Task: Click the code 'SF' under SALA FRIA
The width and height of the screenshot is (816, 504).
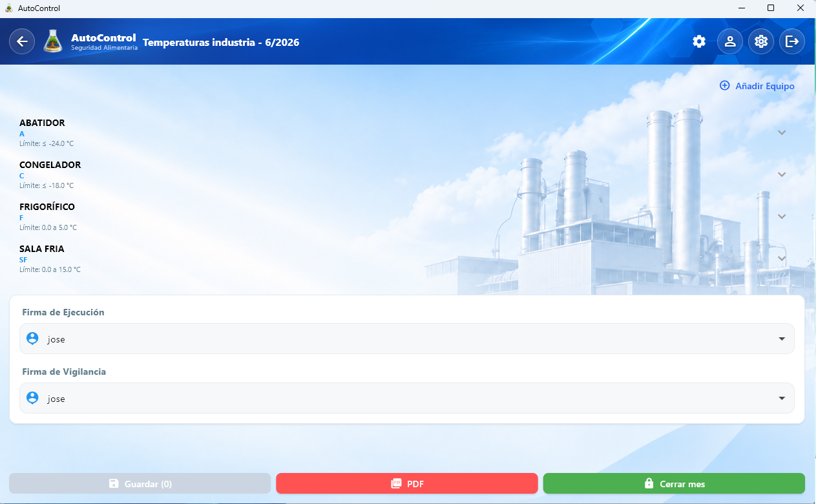Action: coord(23,260)
